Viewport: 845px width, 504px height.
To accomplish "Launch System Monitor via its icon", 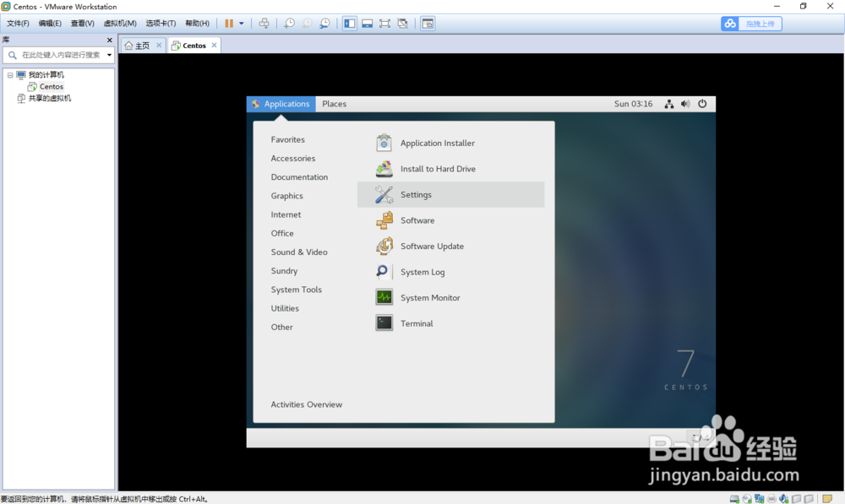I will point(384,297).
